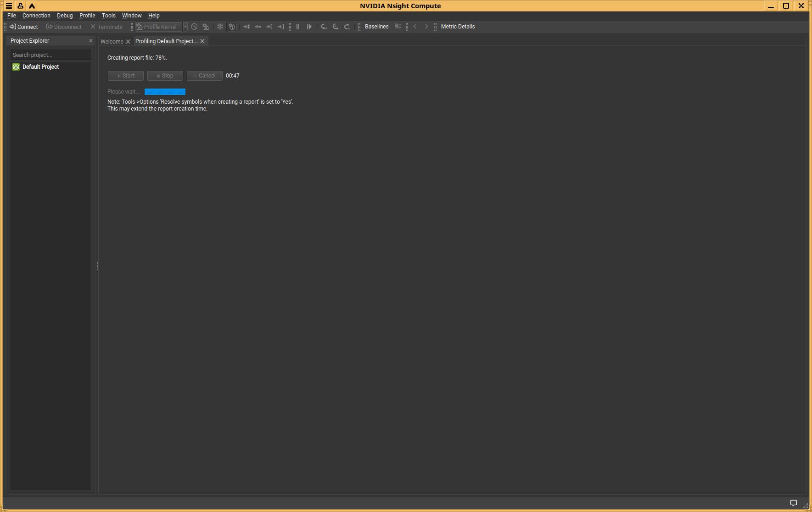
Task: Open the Window menu
Action: pos(132,16)
